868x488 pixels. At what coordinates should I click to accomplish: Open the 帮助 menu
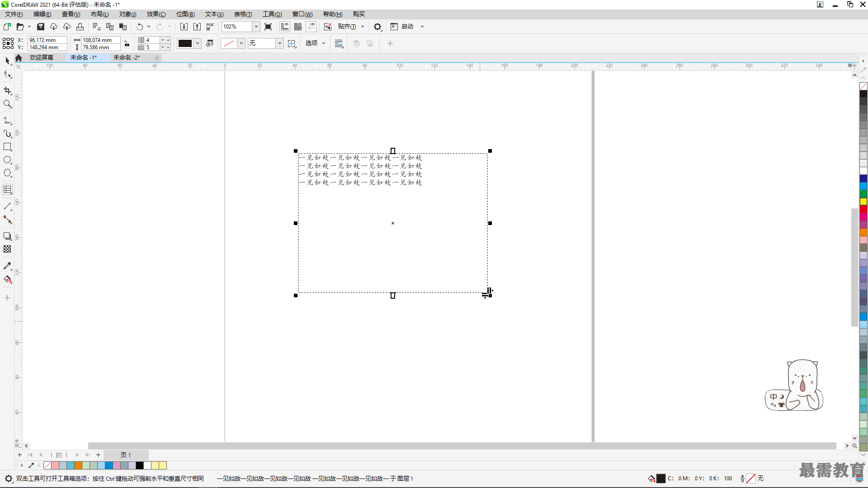tap(332, 14)
